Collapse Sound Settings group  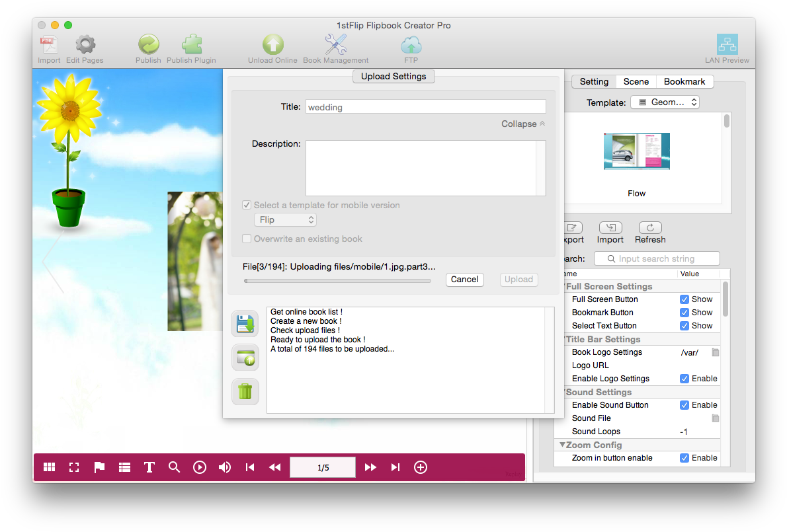click(565, 392)
